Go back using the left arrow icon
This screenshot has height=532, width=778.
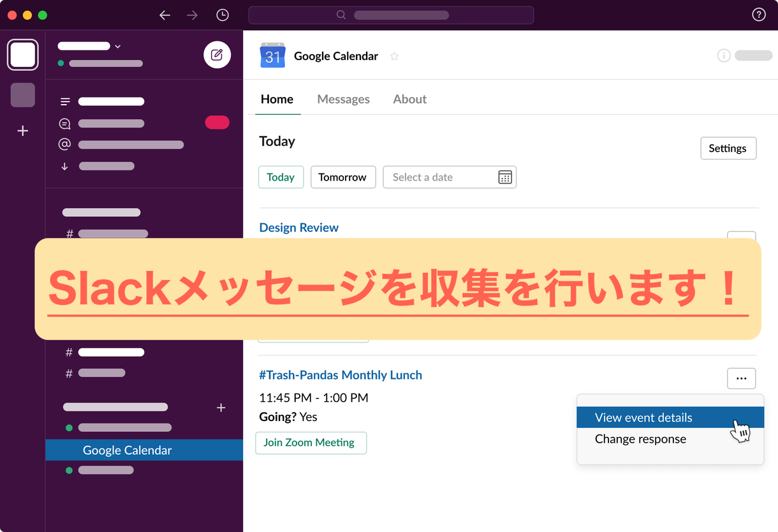coord(165,15)
